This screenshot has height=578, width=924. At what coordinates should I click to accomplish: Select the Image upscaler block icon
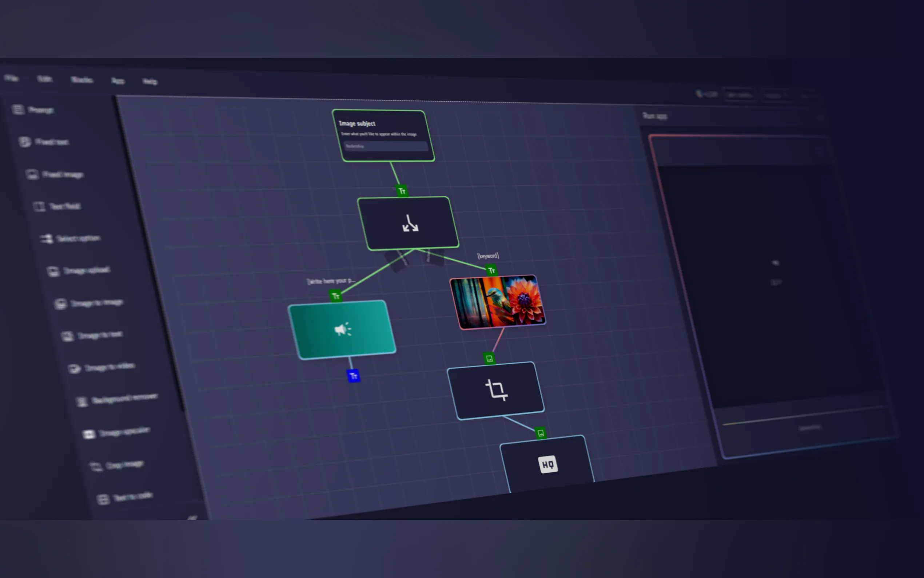pyautogui.click(x=89, y=434)
